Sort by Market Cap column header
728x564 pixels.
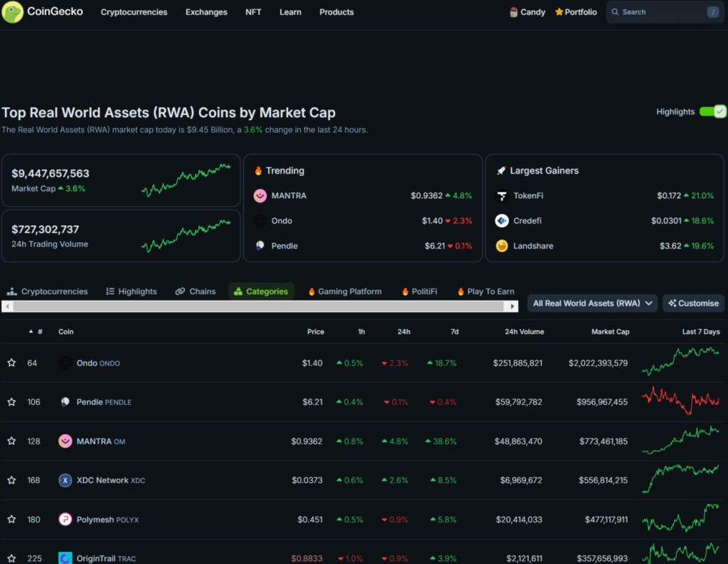coord(610,332)
